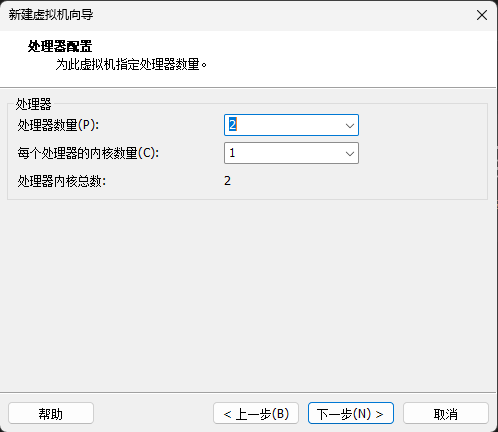Screen dimensions: 498x432
Task: Proceed with the 下一步(N) button
Action: coord(351,413)
